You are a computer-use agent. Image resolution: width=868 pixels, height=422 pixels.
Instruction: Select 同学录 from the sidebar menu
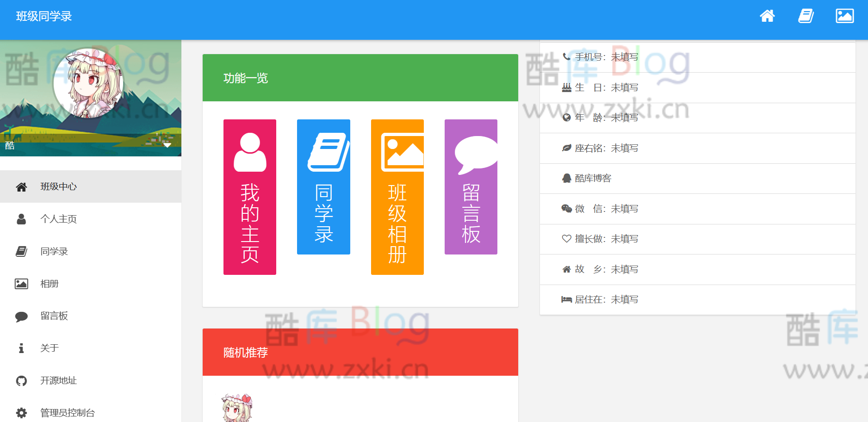click(54, 251)
